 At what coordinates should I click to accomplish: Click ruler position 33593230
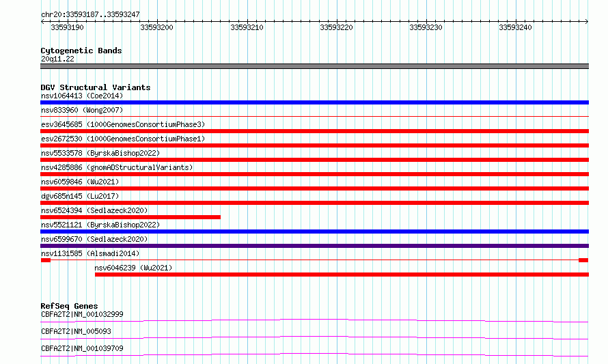(x=426, y=27)
